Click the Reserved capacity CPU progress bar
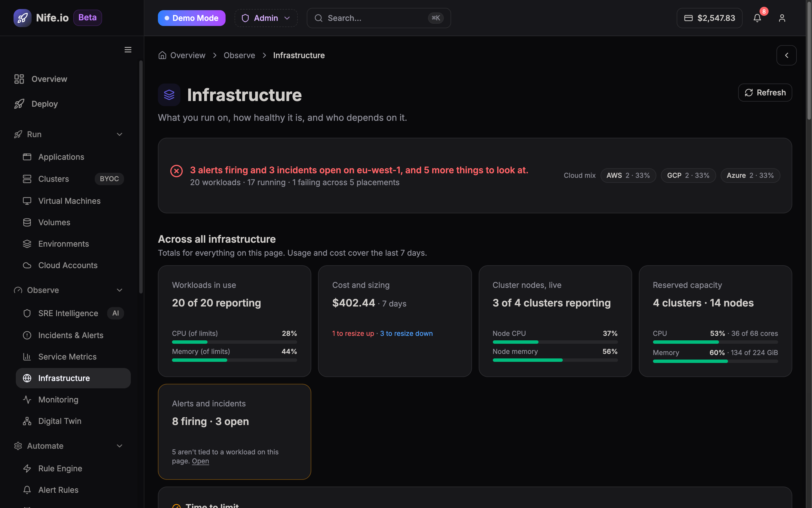This screenshot has width=812, height=508. pyautogui.click(x=715, y=342)
